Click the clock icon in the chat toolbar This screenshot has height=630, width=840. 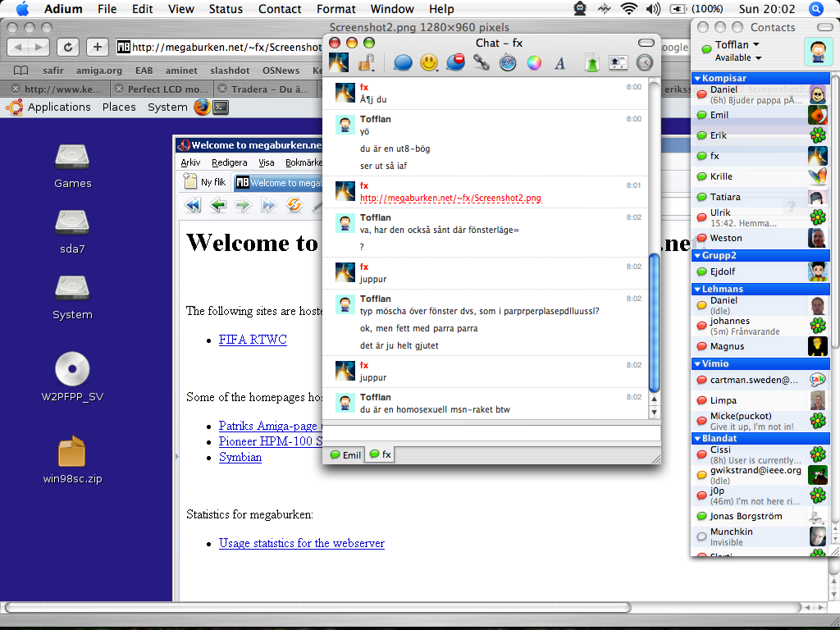(x=645, y=62)
